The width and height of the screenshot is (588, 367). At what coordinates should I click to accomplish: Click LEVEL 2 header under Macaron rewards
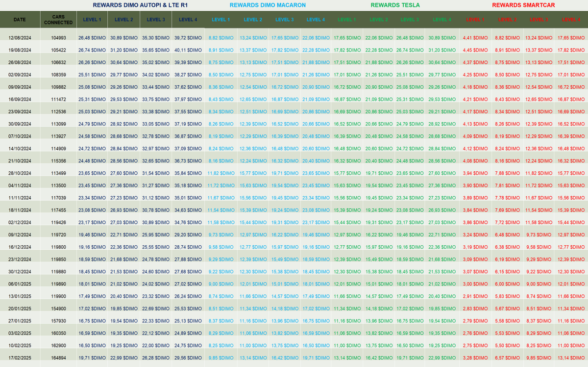tap(252, 20)
